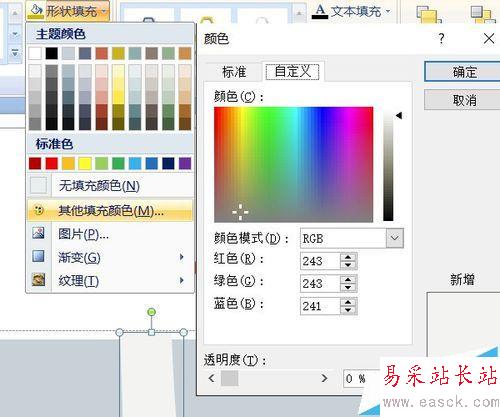Decrease the green value with down arrow
The image size is (500, 417).
348,287
